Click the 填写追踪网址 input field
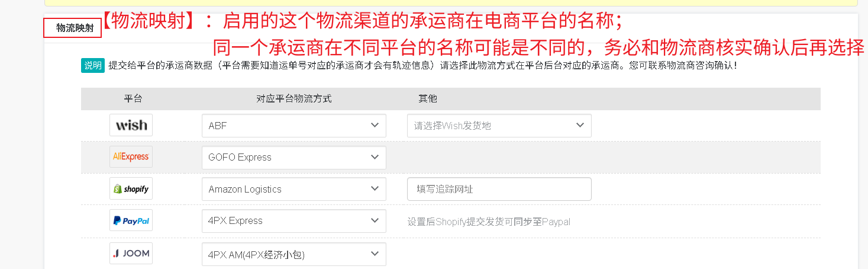The image size is (868, 269). [499, 189]
